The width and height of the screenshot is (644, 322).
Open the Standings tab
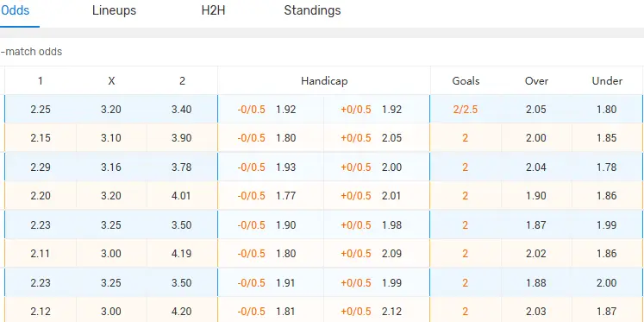coord(312,10)
